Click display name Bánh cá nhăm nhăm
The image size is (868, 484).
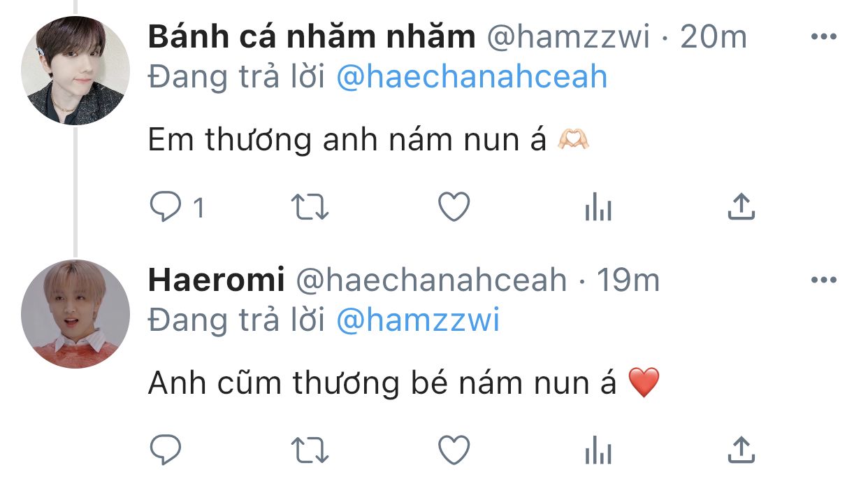[312, 38]
